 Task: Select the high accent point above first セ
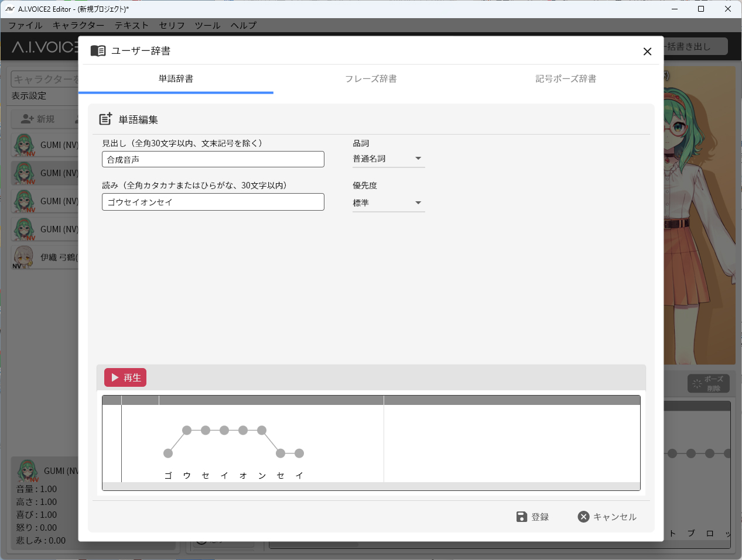[x=206, y=430]
